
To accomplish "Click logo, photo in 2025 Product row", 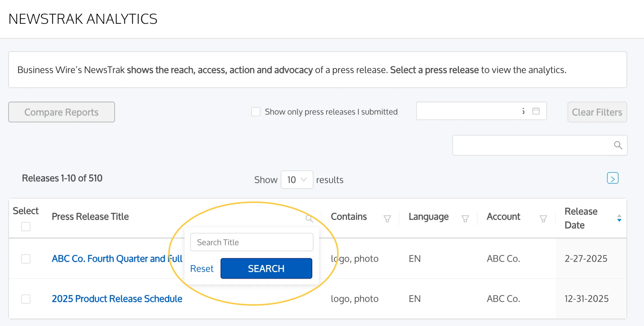I will 355,299.
